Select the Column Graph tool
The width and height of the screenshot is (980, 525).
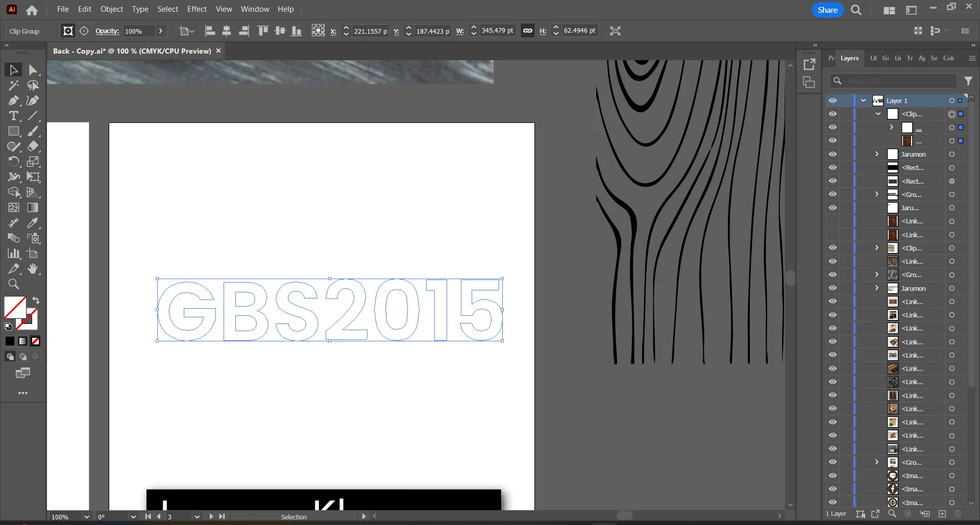pos(14,254)
